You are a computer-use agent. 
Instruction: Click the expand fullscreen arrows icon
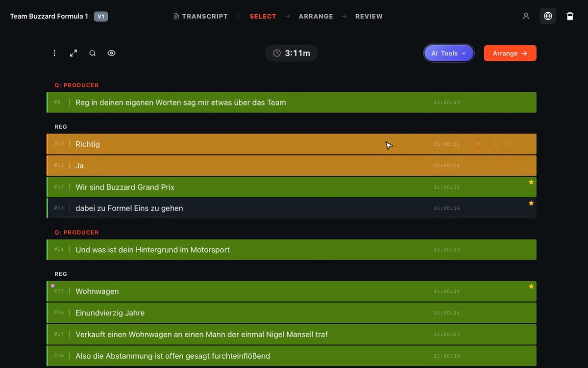[x=73, y=53]
